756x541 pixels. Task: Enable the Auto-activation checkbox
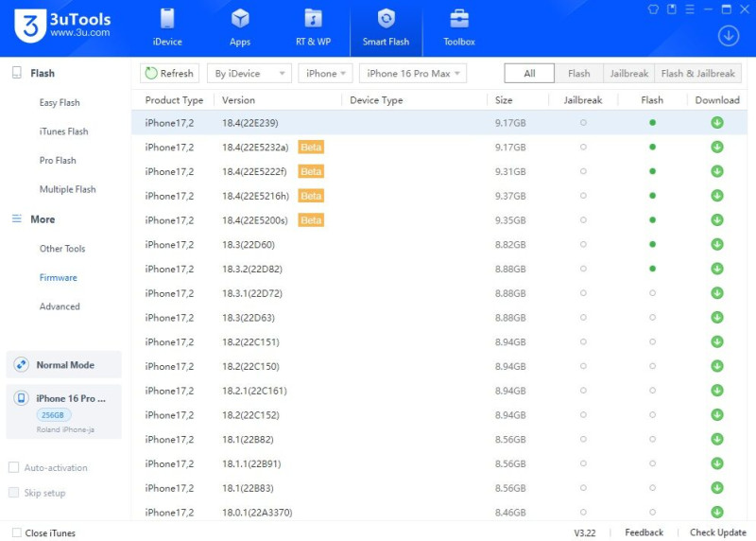tap(14, 467)
